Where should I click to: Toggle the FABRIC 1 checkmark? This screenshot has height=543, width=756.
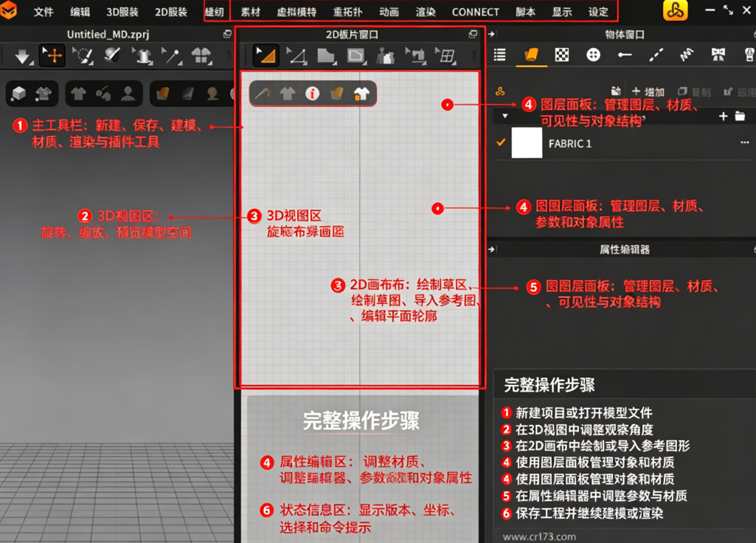(501, 142)
